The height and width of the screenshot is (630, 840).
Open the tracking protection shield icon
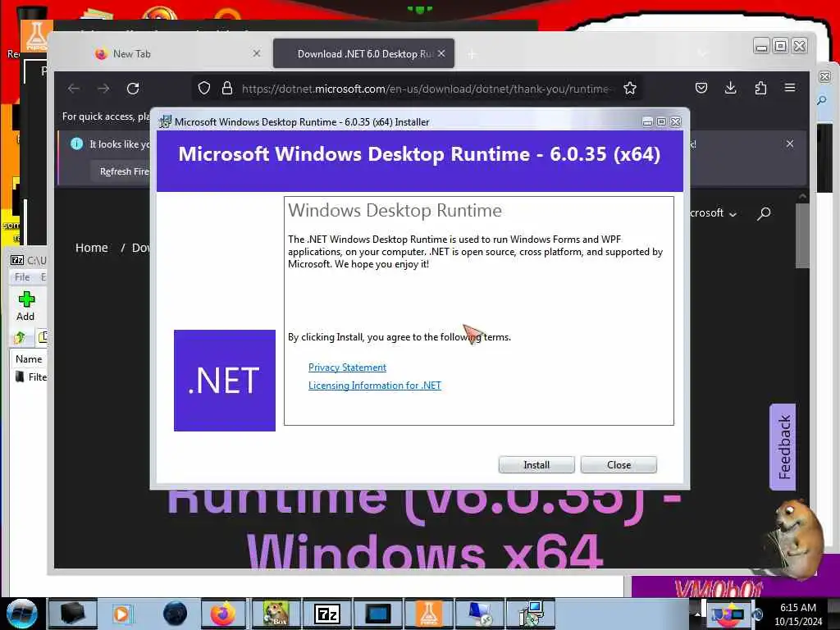204,88
